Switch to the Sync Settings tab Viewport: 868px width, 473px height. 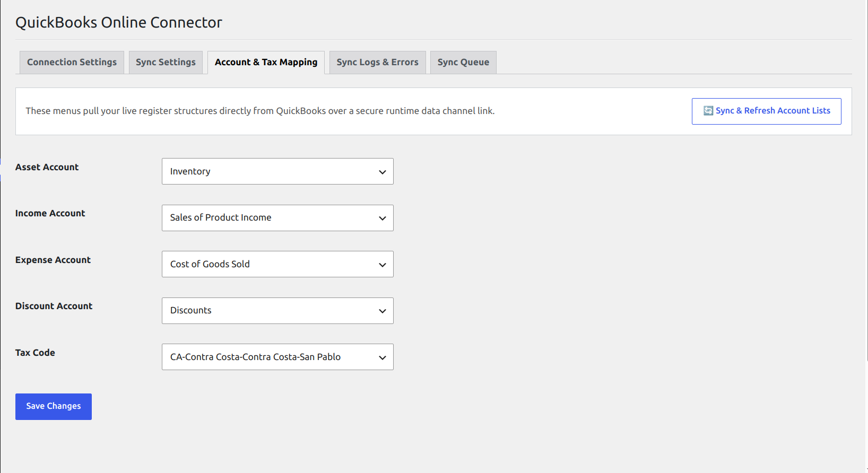[x=166, y=63]
